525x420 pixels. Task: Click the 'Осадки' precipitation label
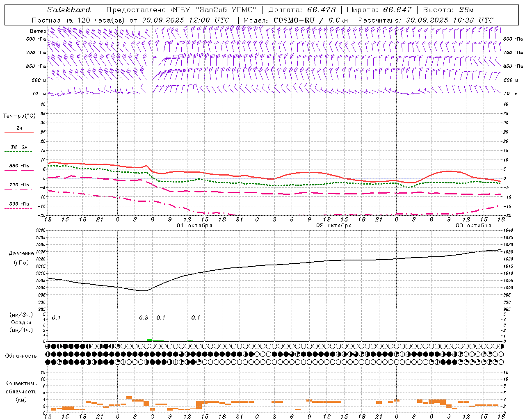(x=21, y=322)
